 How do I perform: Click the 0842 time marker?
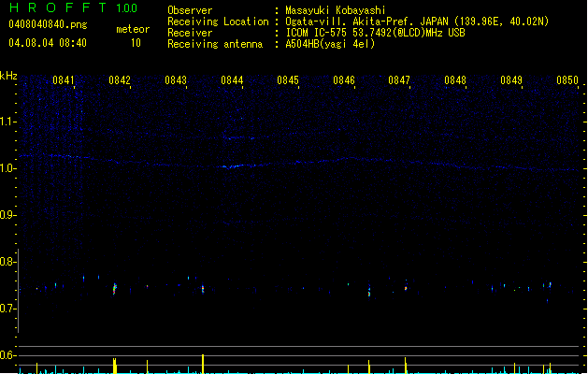(x=120, y=80)
